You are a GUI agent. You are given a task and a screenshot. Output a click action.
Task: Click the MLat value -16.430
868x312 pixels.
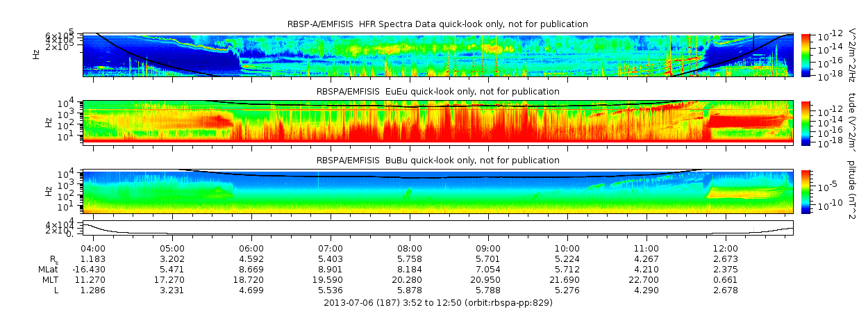93,269
